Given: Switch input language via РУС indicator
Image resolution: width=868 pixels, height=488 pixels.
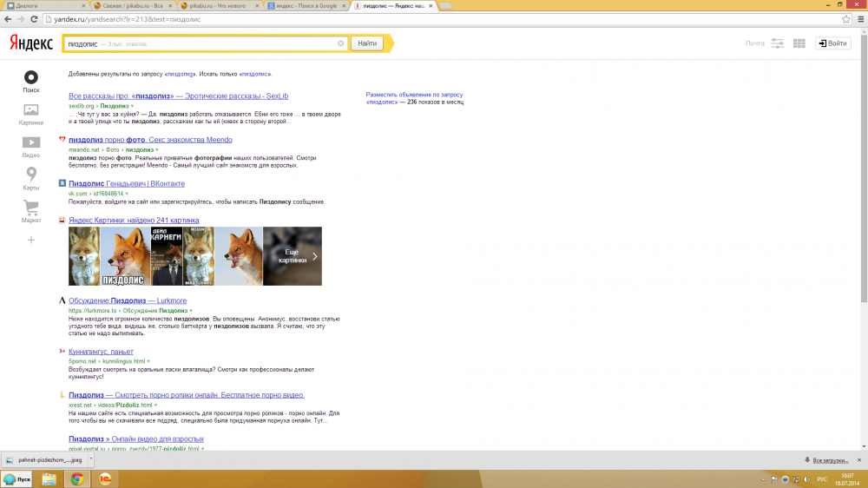Looking at the screenshot, I should [x=822, y=479].
